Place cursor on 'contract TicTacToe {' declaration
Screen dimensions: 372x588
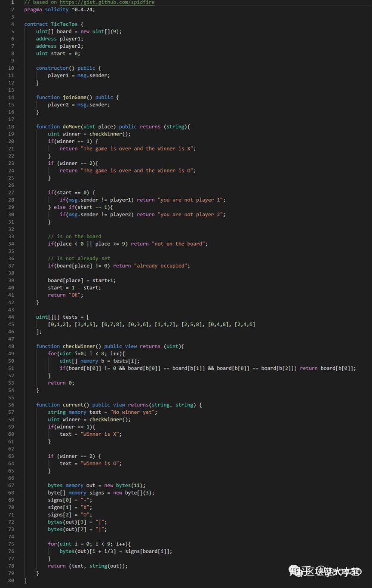click(x=54, y=24)
